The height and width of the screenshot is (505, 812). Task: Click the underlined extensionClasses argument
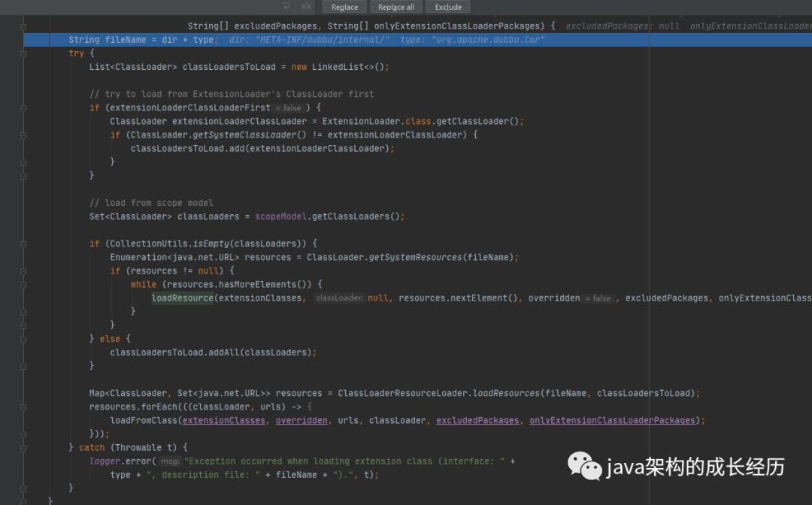click(224, 421)
